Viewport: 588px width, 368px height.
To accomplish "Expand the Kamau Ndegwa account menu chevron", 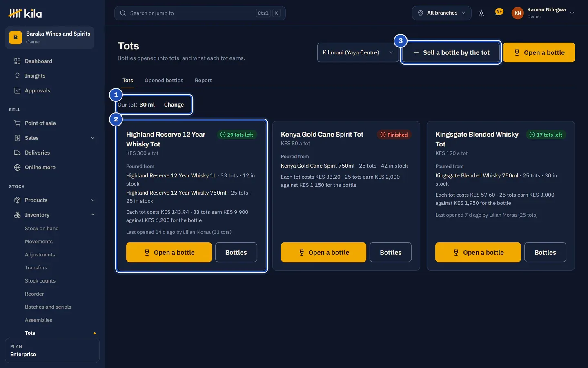I will click(x=572, y=13).
